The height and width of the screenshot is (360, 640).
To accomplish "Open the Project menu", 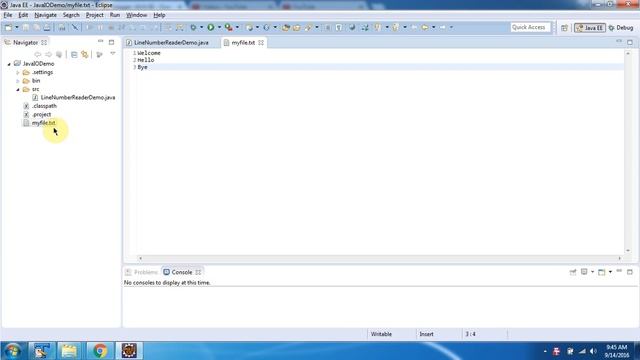I will pyautogui.click(x=95, y=15).
